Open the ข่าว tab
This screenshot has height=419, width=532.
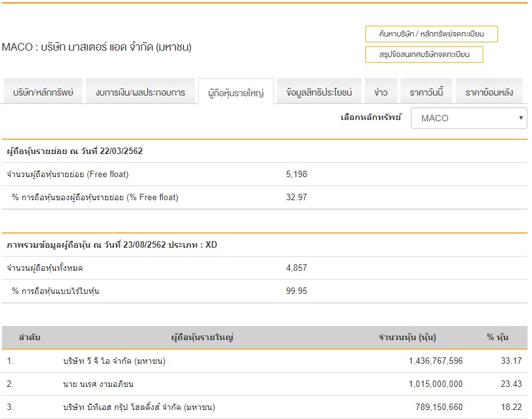(x=381, y=92)
